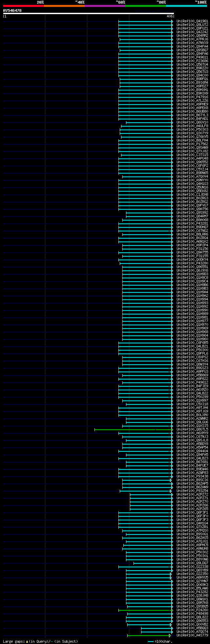Image resolution: width=210 pixels, height=644 pixels.
Task: Select label UniRef100_P47916
Action: [x=192, y=97]
